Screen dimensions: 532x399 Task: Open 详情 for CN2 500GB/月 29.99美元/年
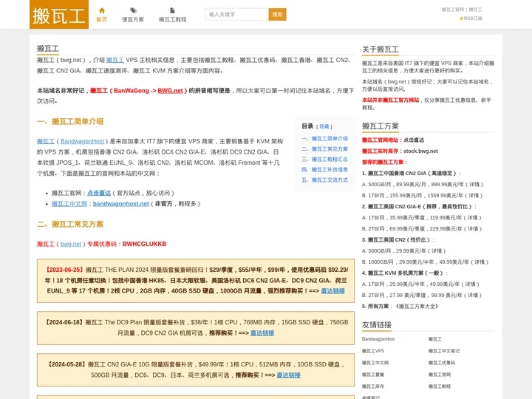(437, 250)
